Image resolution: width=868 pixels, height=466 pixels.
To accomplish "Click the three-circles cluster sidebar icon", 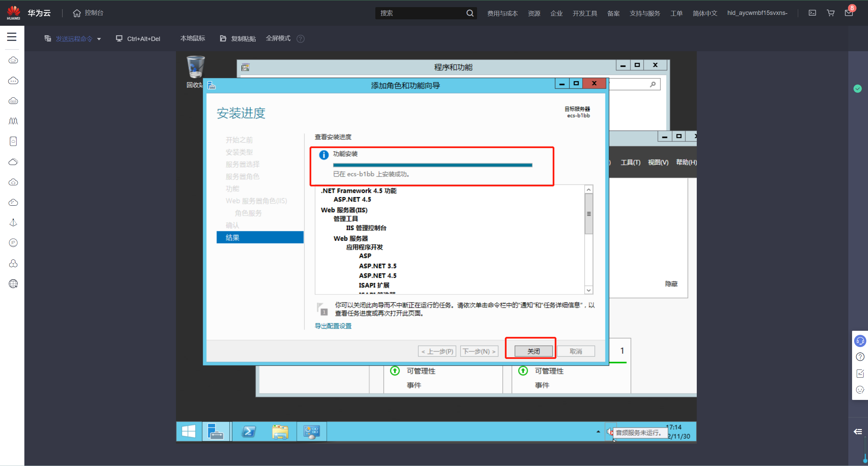I will click(x=13, y=263).
